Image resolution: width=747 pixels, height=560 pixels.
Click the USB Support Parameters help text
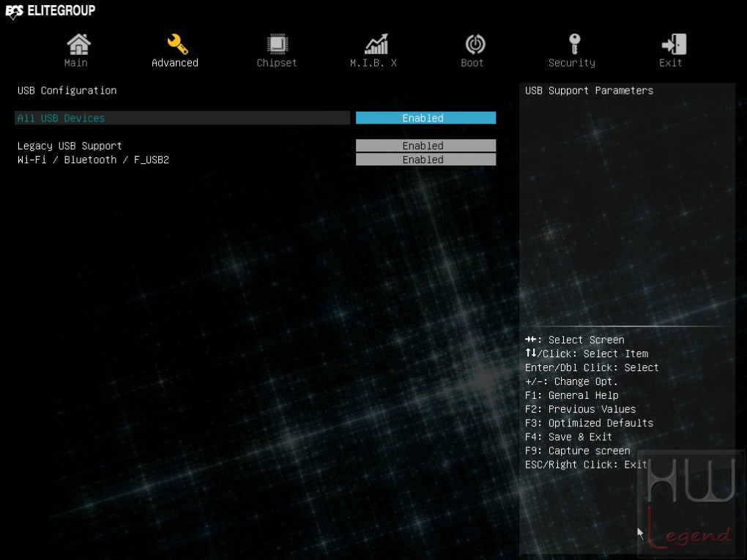coord(590,91)
